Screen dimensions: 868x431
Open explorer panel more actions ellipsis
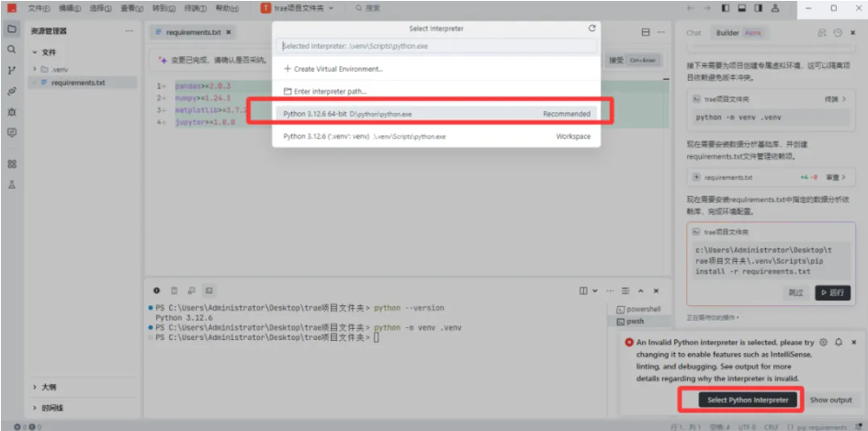tap(129, 31)
